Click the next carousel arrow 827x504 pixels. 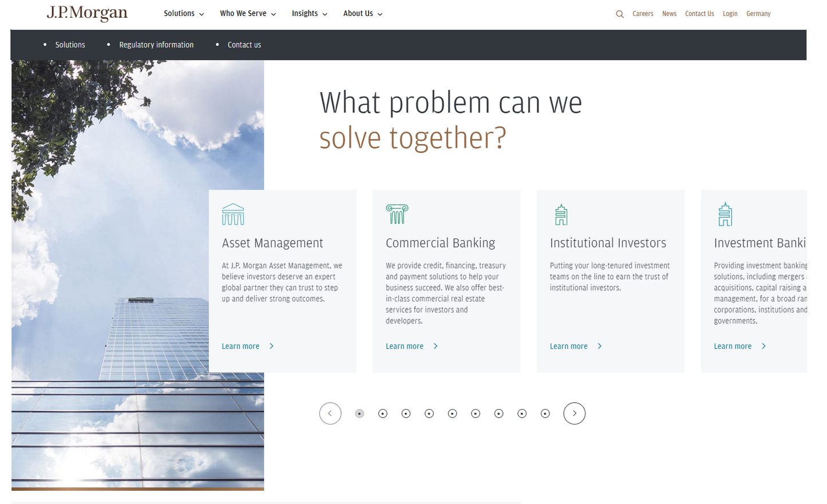(575, 413)
